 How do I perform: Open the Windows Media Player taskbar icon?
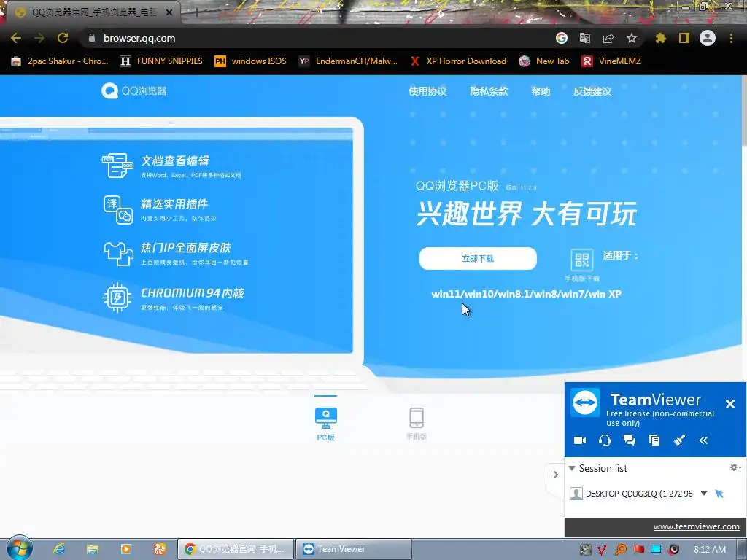(125, 549)
